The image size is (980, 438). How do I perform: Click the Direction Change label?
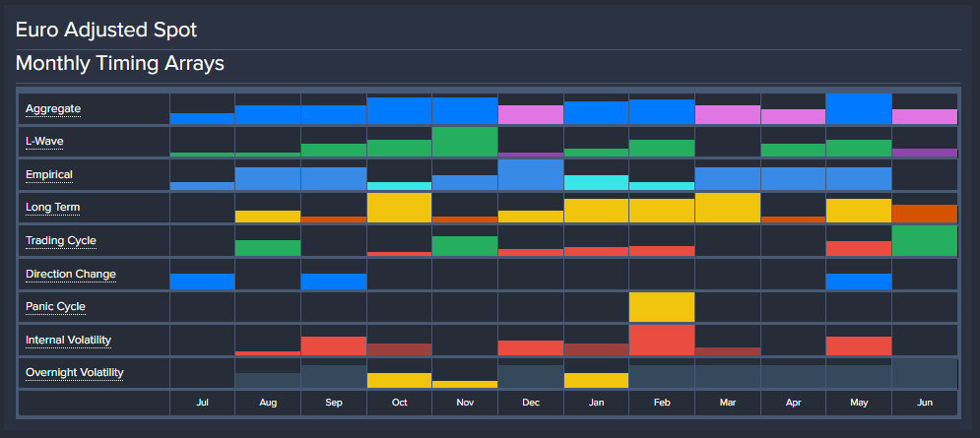71,274
